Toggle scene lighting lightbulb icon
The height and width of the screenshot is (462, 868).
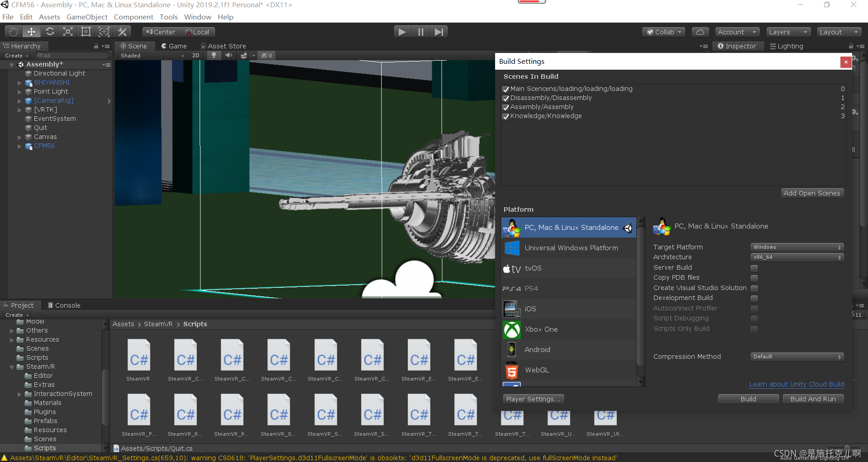tap(214, 55)
